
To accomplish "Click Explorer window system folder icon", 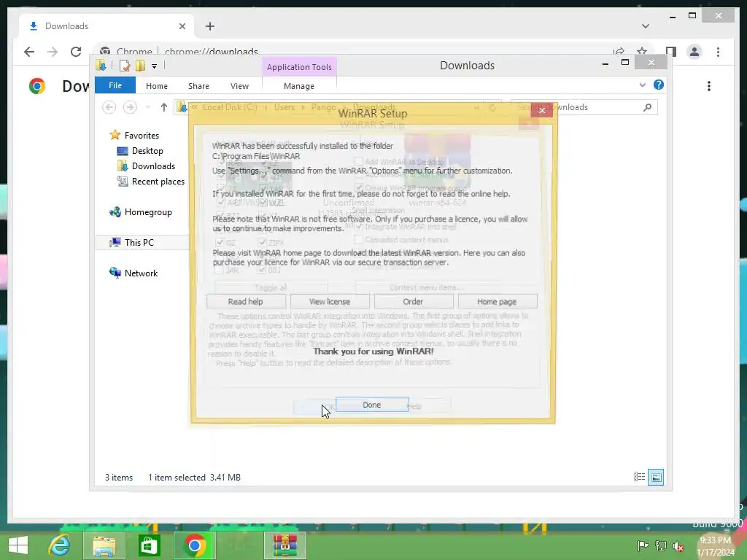I will coord(101,65).
